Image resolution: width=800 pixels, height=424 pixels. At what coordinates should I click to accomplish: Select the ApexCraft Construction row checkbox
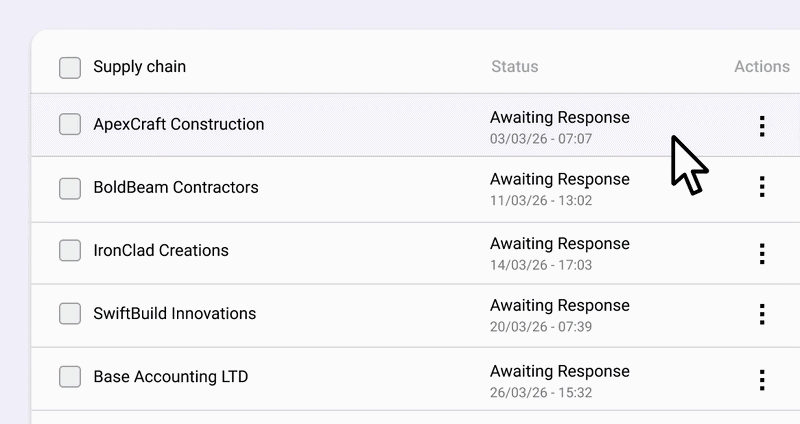click(70, 125)
